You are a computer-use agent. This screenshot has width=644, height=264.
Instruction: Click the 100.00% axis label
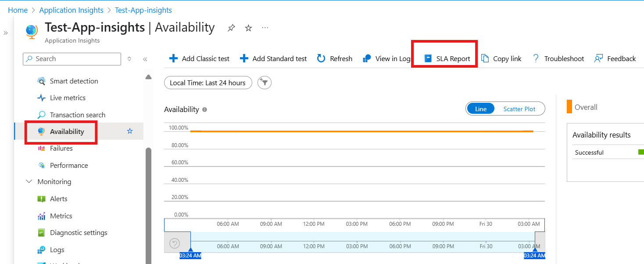coord(179,128)
